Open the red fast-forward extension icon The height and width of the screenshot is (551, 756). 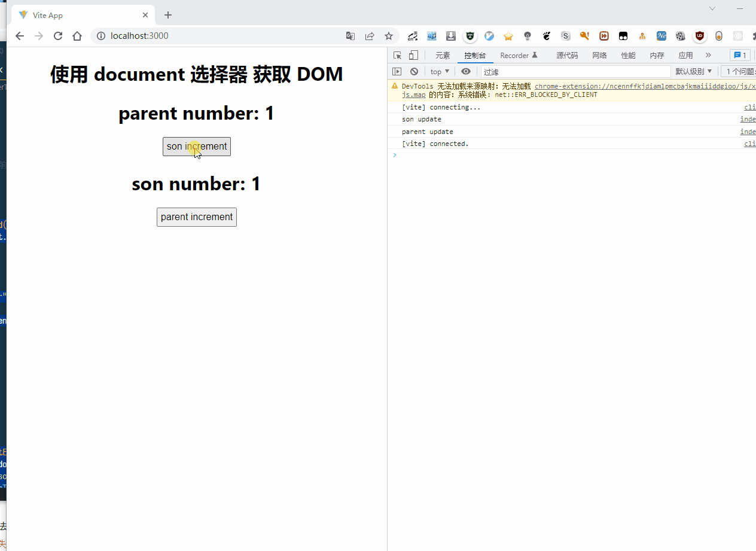tap(604, 36)
